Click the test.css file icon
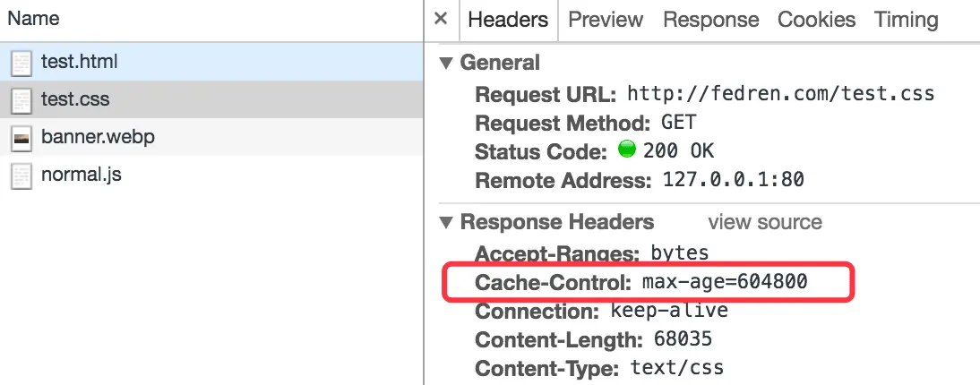The height and width of the screenshot is (385, 980). pyautogui.click(x=21, y=100)
